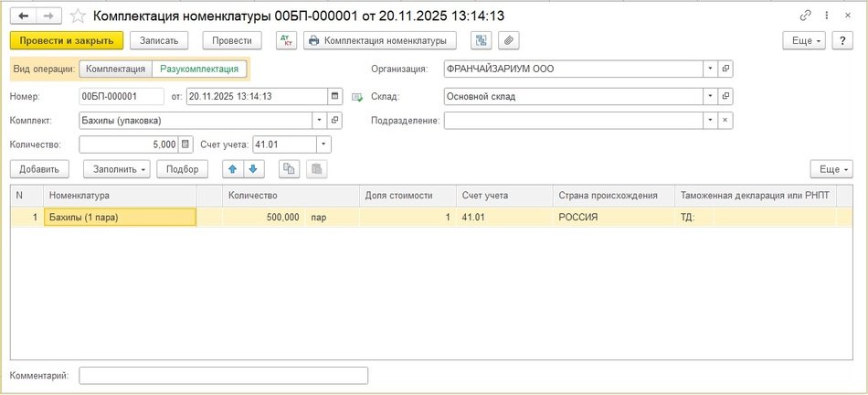
Task: Switch operation type to Комплектация
Action: [115, 69]
